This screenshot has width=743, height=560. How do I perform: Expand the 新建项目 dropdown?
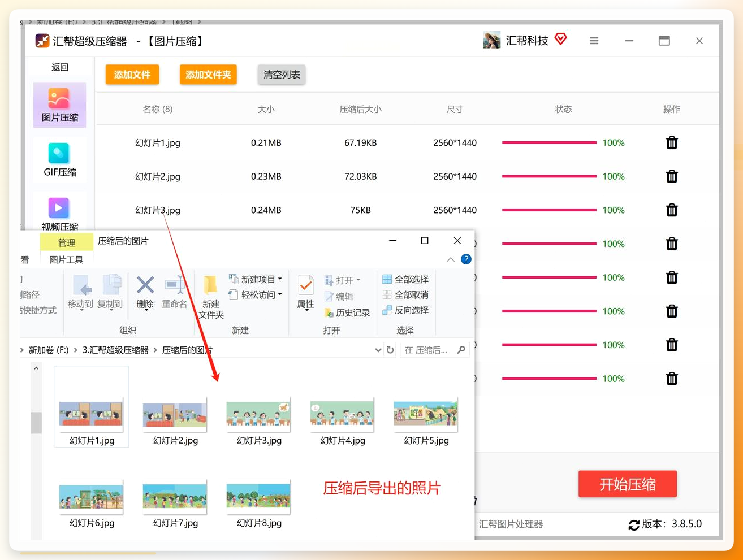pos(280,279)
